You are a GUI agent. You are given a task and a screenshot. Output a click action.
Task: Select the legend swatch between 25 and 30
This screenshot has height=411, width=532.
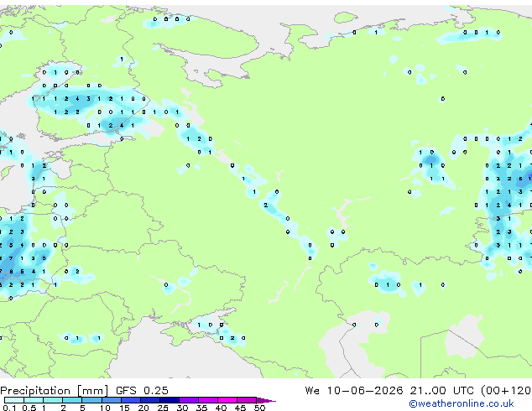pos(170,400)
